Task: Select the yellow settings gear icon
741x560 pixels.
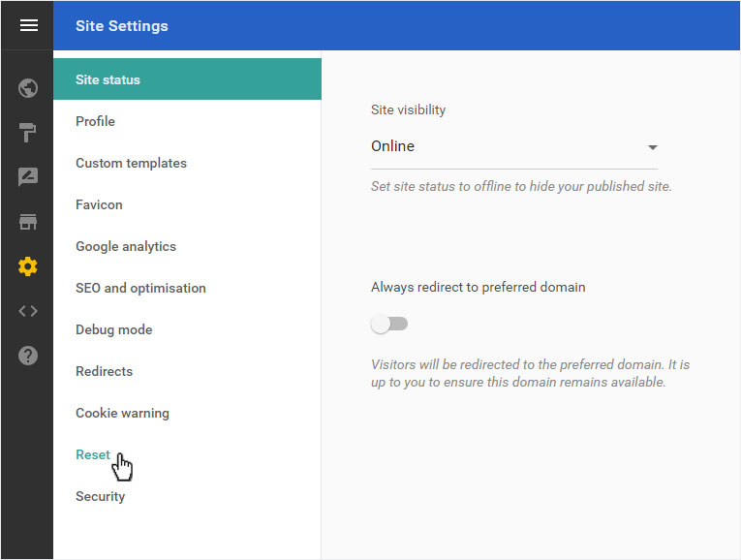Action: 28,266
